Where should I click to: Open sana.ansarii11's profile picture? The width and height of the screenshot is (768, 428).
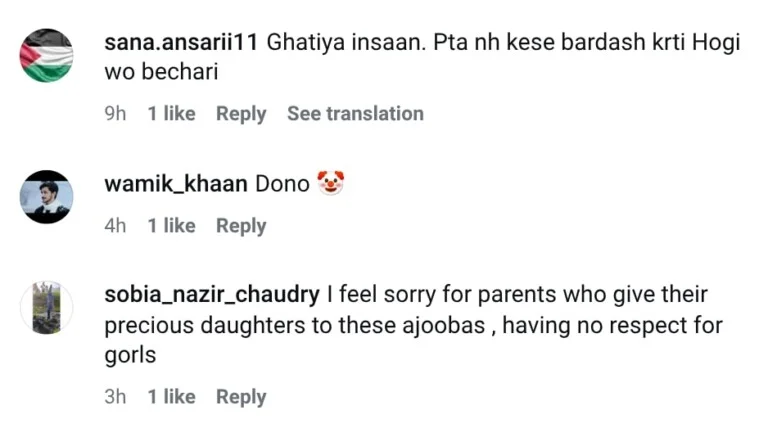coord(46,56)
